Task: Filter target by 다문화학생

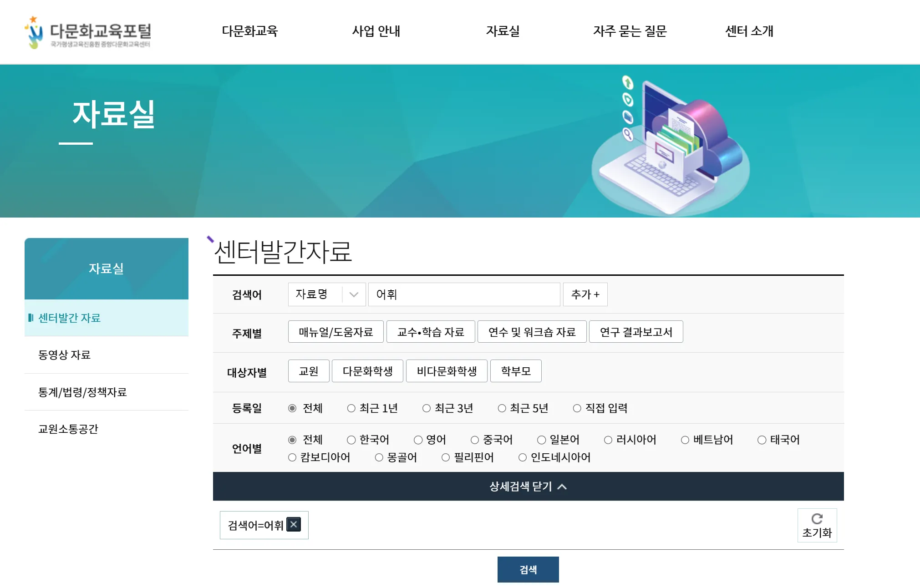Action: (x=367, y=371)
